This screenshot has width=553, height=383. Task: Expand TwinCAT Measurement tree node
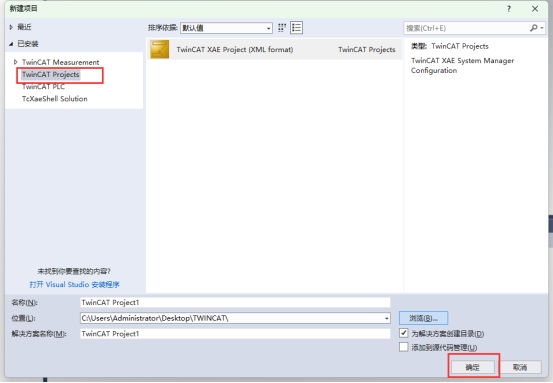15,62
